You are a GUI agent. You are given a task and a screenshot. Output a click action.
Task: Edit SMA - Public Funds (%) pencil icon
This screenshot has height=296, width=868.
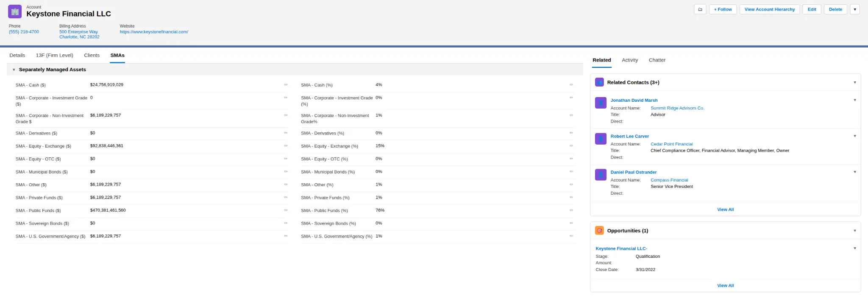(571, 210)
